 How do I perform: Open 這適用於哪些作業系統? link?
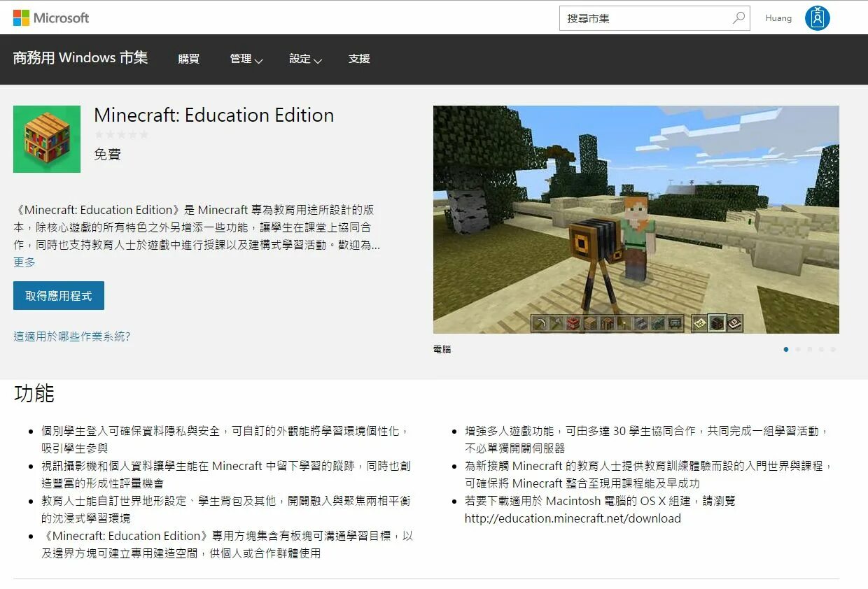[72, 336]
